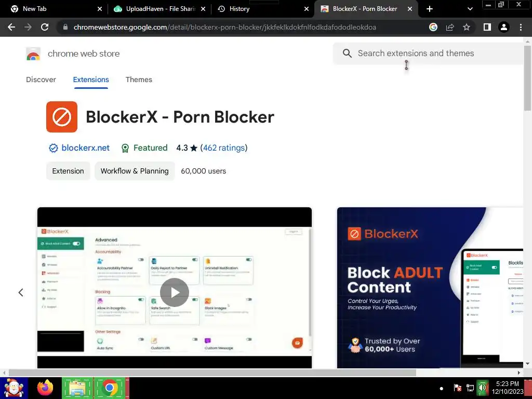Bookmark this page with the star icon

(467, 27)
